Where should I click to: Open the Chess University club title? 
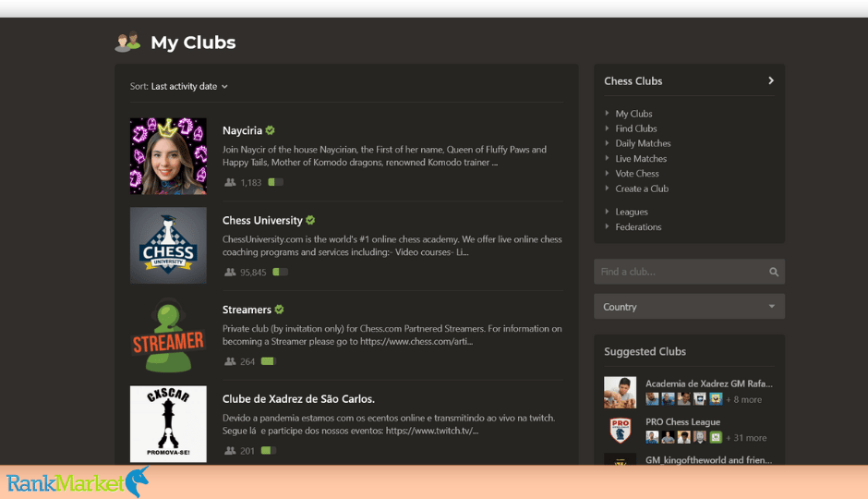click(262, 221)
